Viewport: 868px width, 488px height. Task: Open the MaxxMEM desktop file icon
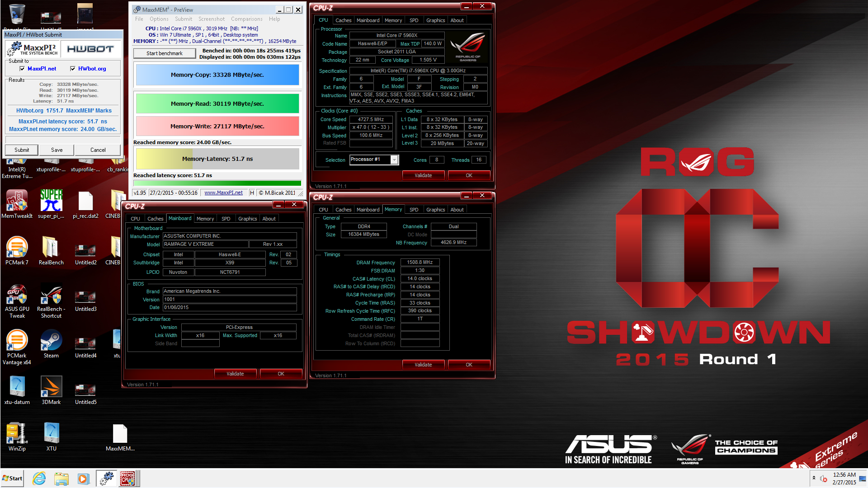(x=120, y=437)
